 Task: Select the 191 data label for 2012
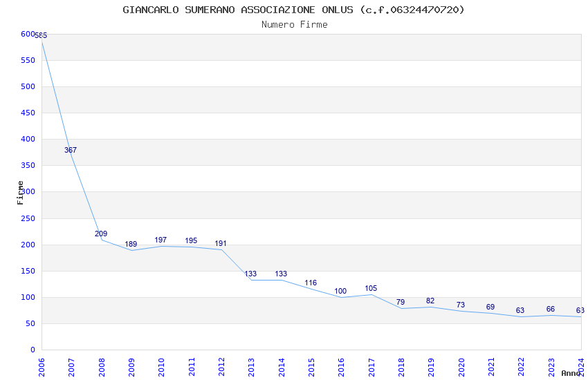coord(221,244)
